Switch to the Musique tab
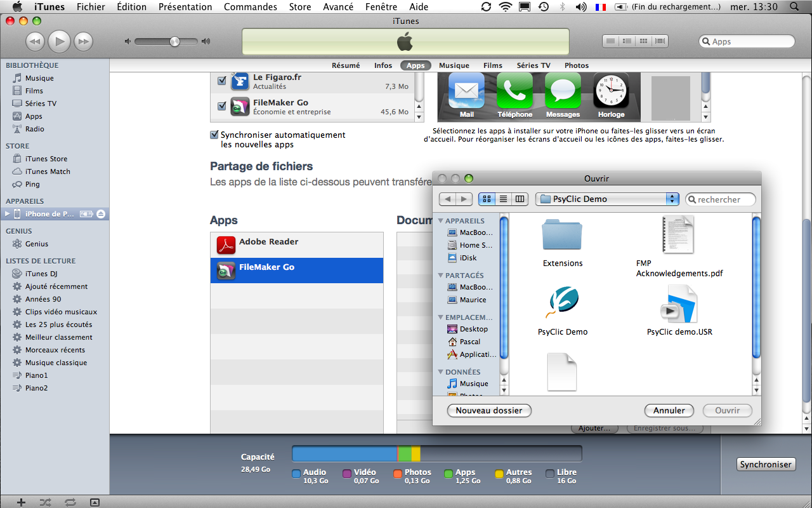The height and width of the screenshot is (508, 812). pos(454,65)
